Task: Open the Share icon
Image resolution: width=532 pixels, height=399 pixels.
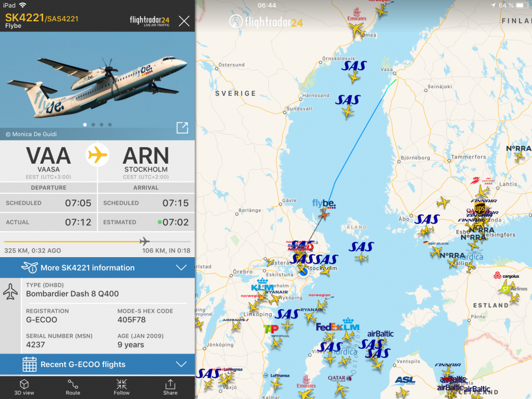Action: click(170, 387)
